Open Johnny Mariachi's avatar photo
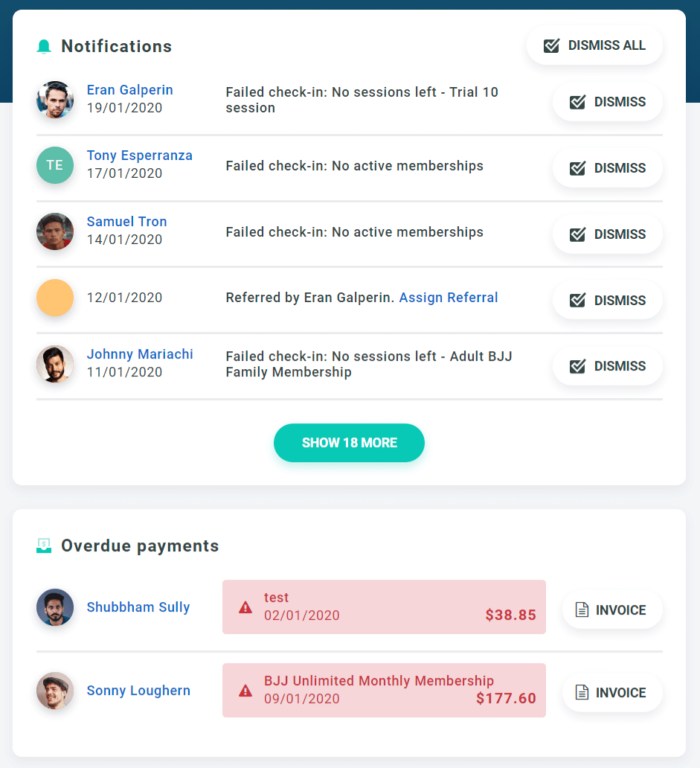The height and width of the screenshot is (768, 700). tap(55, 364)
